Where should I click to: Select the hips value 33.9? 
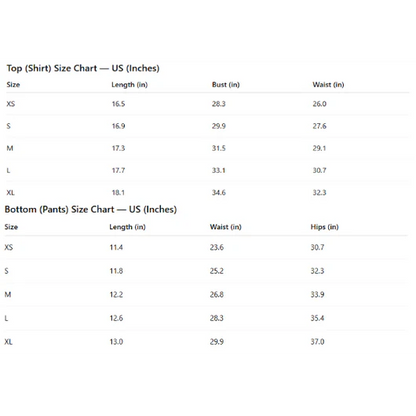317,295
